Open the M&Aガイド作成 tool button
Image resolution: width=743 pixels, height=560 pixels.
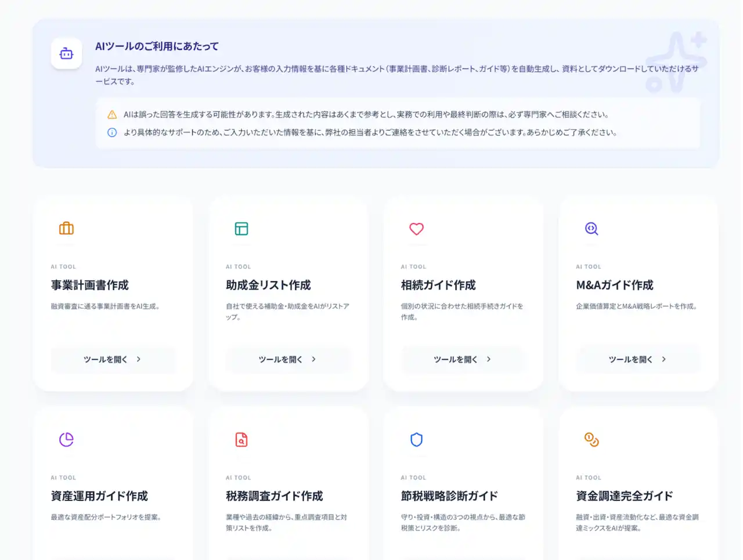[x=637, y=359]
